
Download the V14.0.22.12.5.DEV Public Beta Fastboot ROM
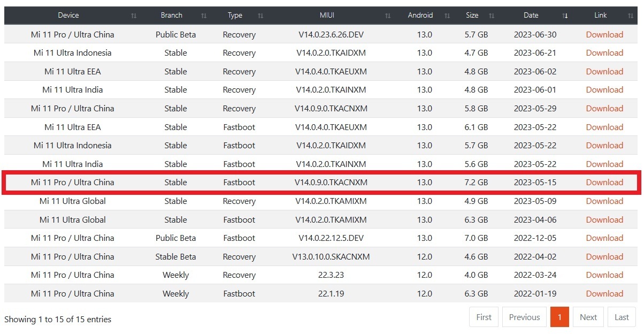pyautogui.click(x=604, y=238)
